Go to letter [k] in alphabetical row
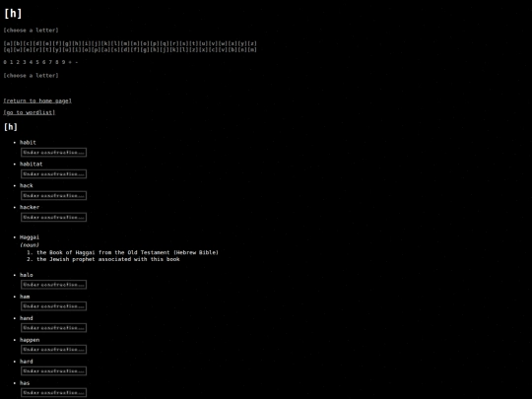532x399 pixels. (x=105, y=43)
